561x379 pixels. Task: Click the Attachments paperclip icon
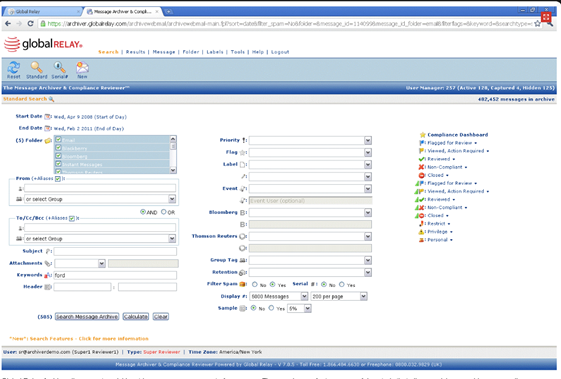click(x=48, y=264)
